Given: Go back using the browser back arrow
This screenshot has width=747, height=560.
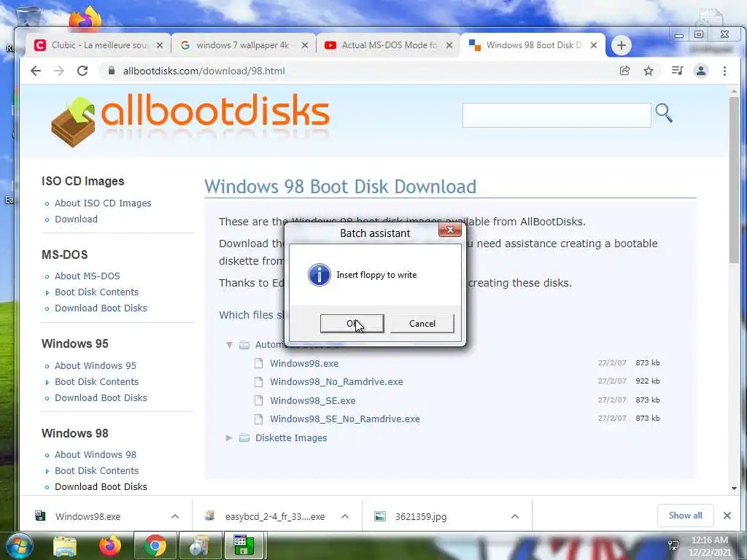Looking at the screenshot, I should click(36, 71).
